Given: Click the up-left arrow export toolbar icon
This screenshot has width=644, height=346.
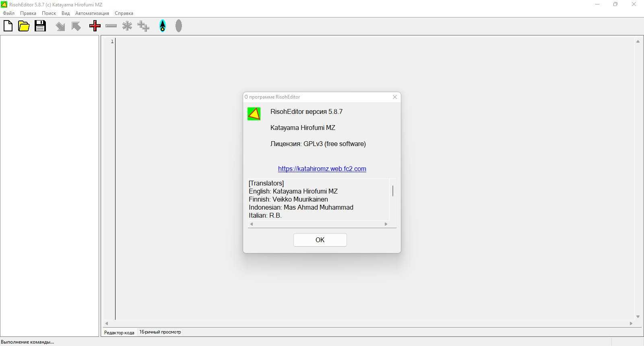Looking at the screenshot, I should pos(76,27).
